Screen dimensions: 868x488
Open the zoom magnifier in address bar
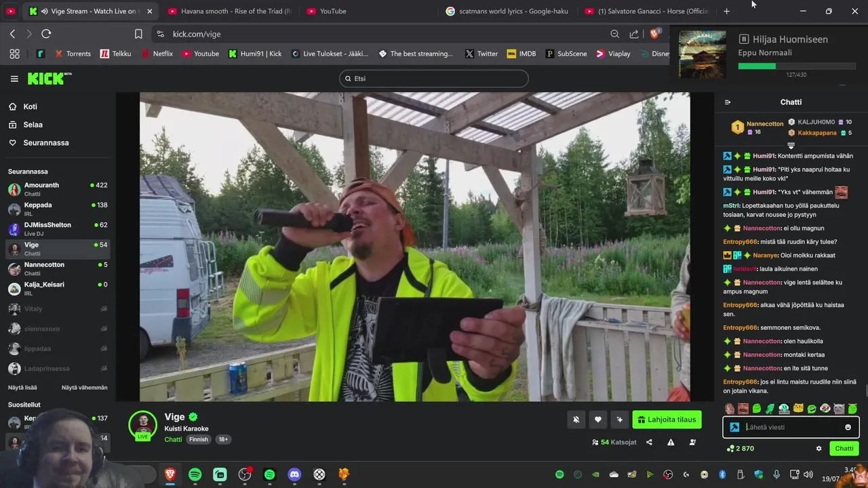click(x=614, y=34)
